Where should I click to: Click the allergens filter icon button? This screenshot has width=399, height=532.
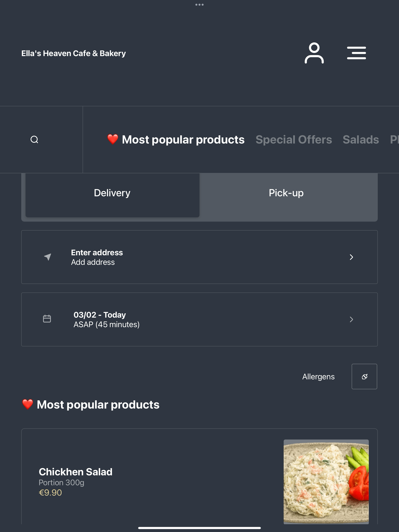coord(364,376)
